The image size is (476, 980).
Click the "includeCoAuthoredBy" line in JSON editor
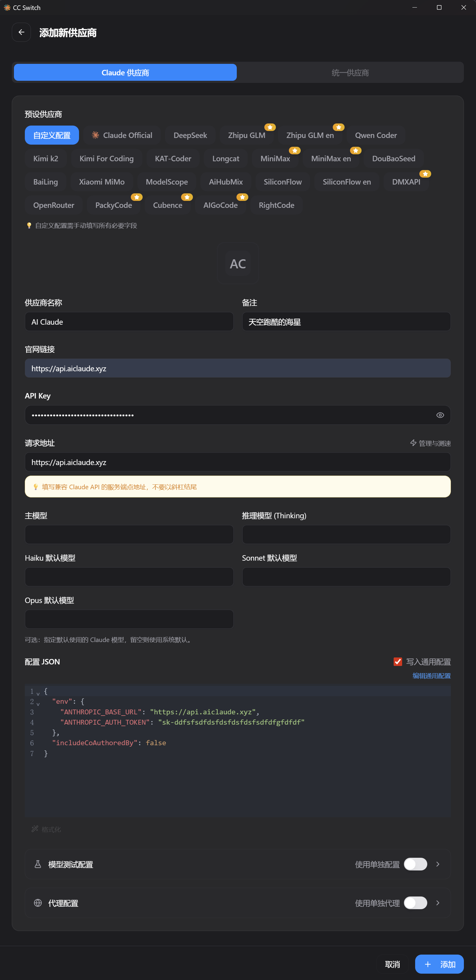pyautogui.click(x=109, y=743)
